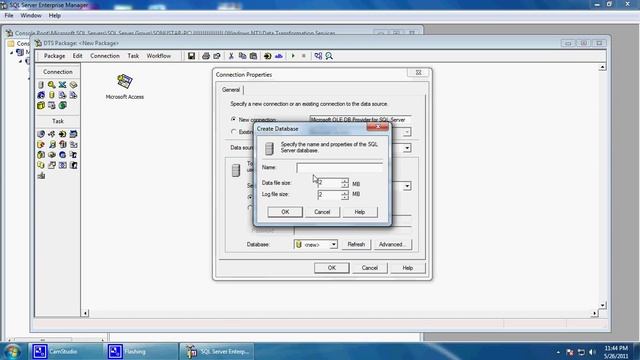640x360 pixels.
Task: Select the yellow cylinder Paradox connection icon
Action: pos(51,95)
